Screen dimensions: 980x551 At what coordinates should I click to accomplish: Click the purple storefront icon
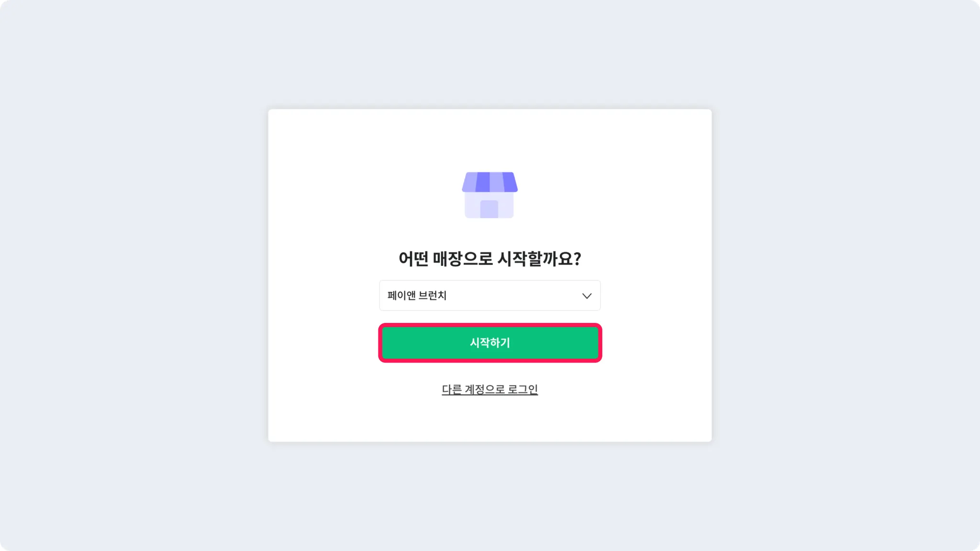point(490,195)
